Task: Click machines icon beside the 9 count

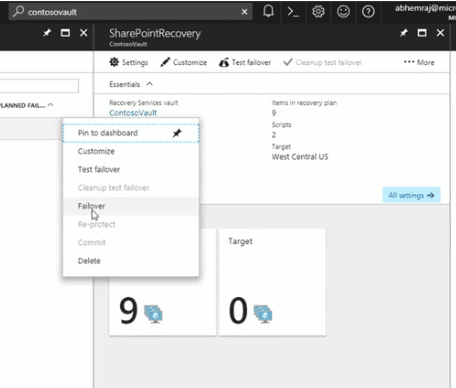Action: pos(153,314)
